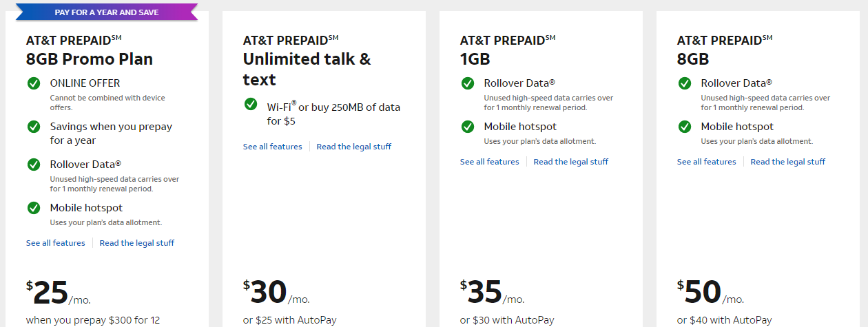Screen dimensions: 868x327
Task: Read the legal stuff for 8GB Promo Plan
Action: click(137, 243)
